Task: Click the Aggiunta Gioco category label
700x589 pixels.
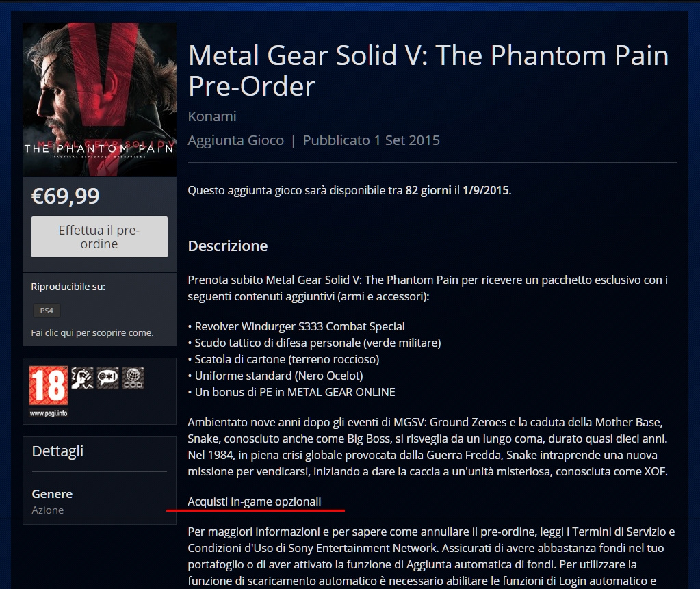Action: [x=235, y=140]
